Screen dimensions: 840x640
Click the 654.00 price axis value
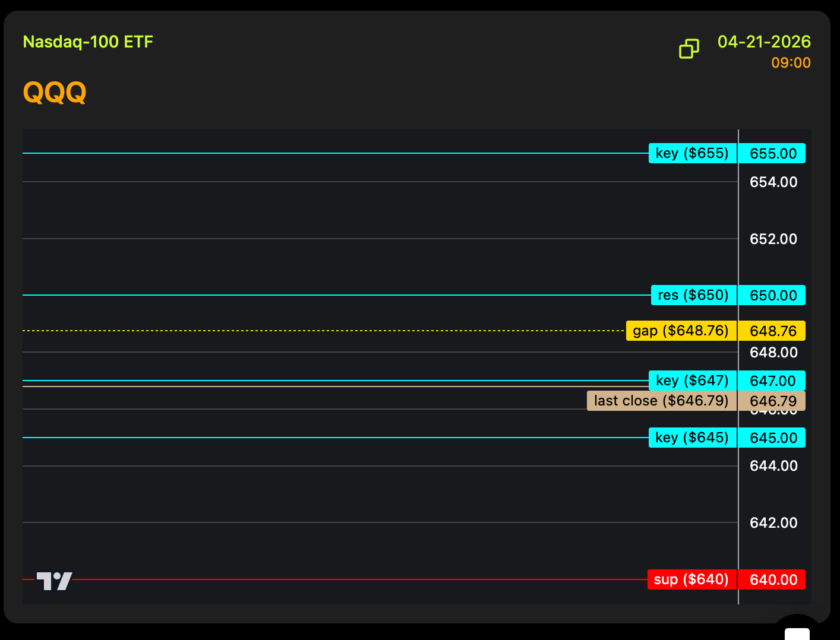773,182
